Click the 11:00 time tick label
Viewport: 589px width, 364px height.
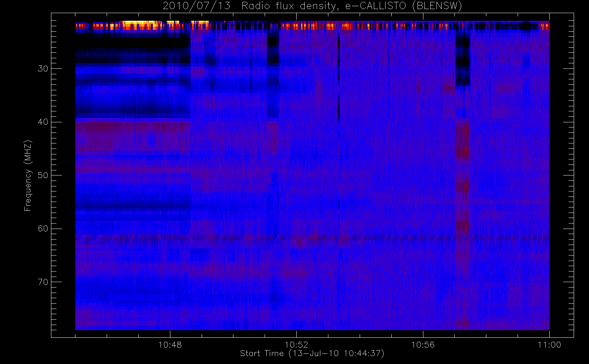[549, 345]
